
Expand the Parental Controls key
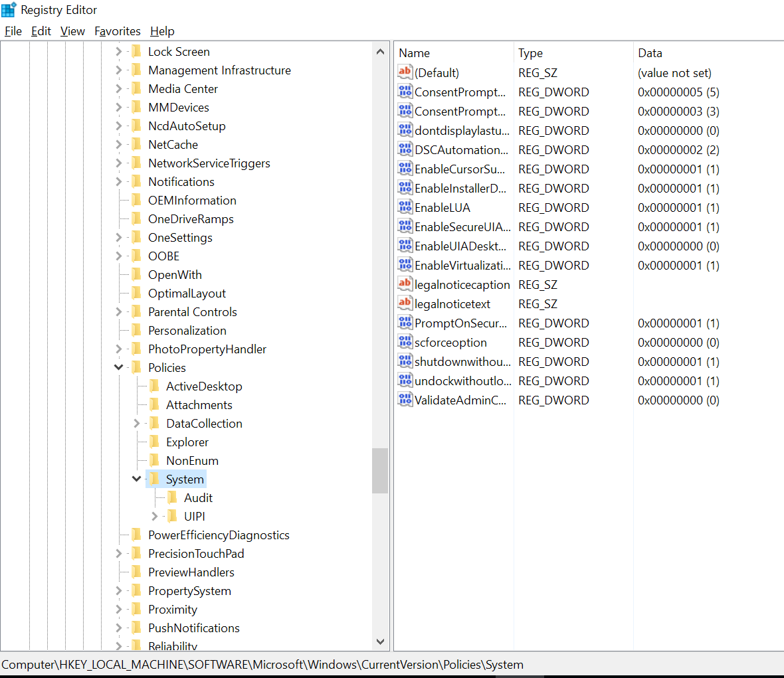pos(118,311)
